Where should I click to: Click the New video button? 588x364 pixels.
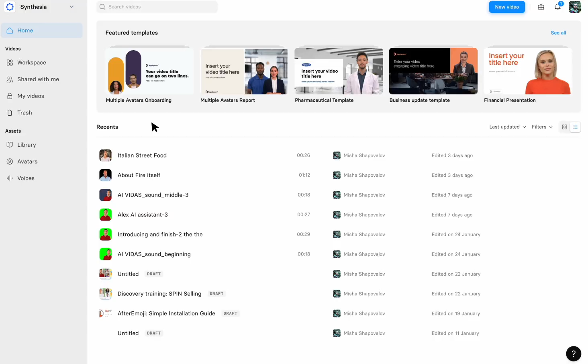click(506, 7)
